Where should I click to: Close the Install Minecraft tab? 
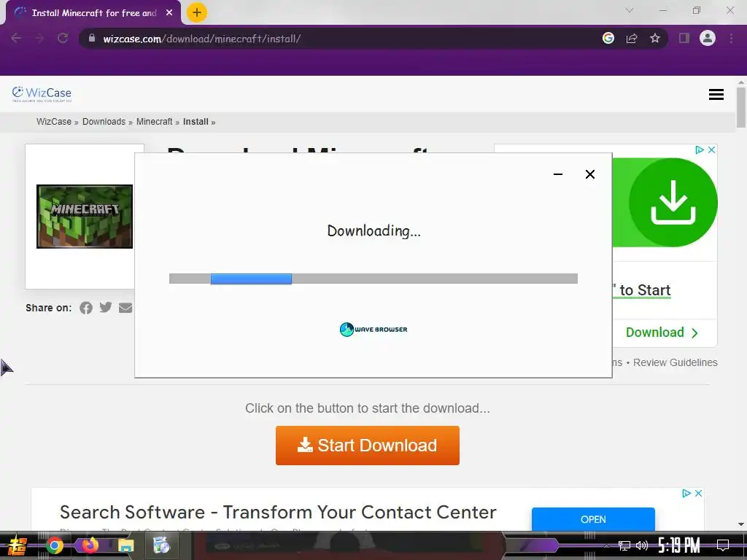[x=169, y=13]
